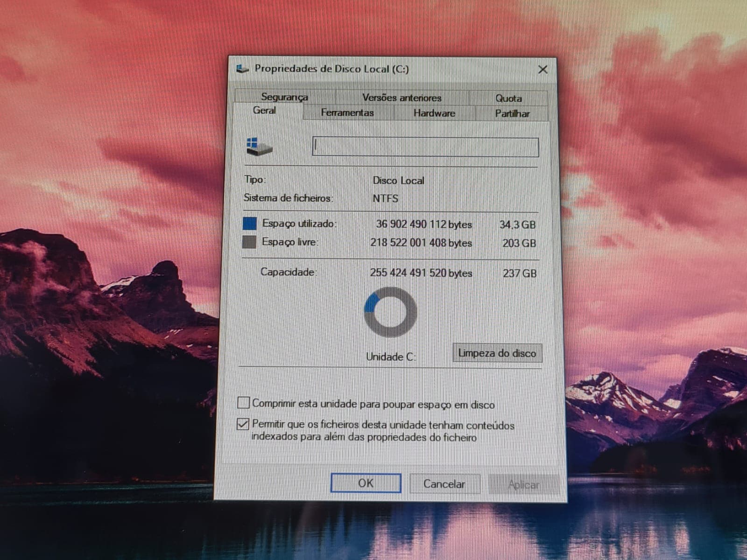Click the 'Espaço utilizado:' label

click(x=299, y=224)
